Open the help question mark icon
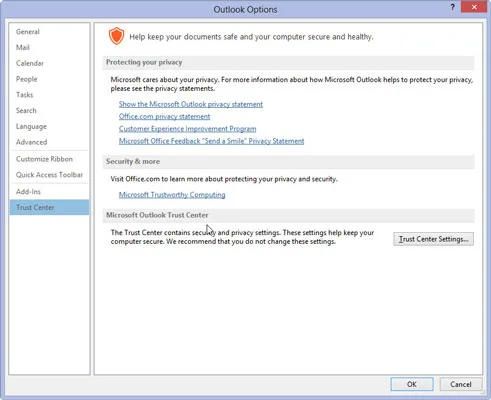Image resolution: width=491 pixels, height=400 pixels. [x=452, y=7]
